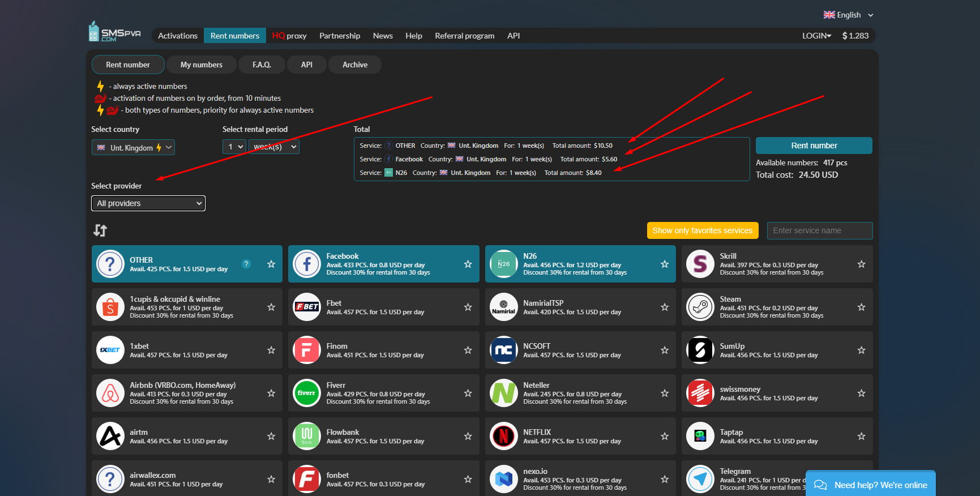Click the nexo.io service logo

coord(504,479)
